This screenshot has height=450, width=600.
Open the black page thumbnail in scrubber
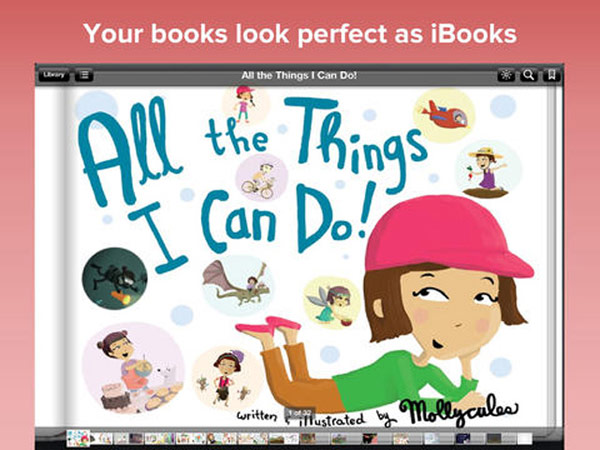tap(370, 439)
